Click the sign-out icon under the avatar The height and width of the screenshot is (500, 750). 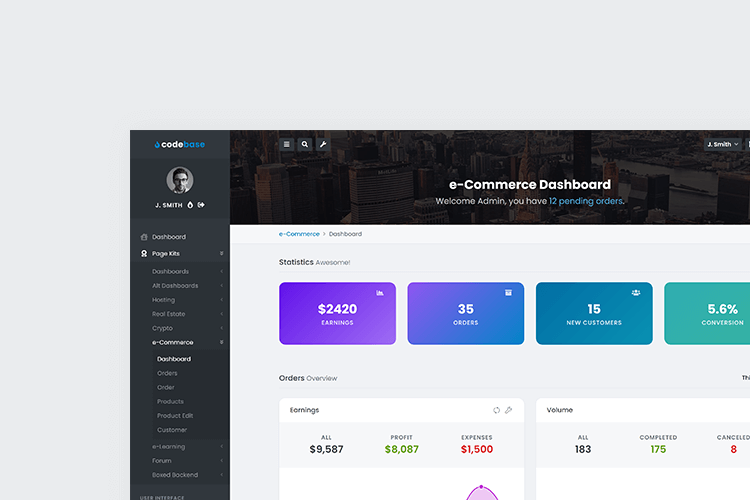(201, 204)
